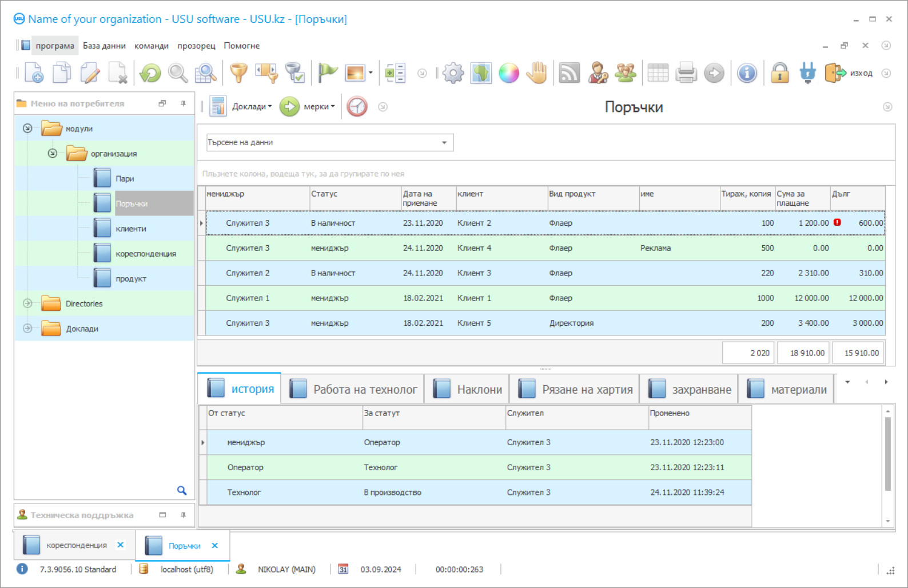Image resolution: width=908 pixels, height=588 pixels.
Task: Switch to the Работа на технолог tab
Action: tap(365, 390)
